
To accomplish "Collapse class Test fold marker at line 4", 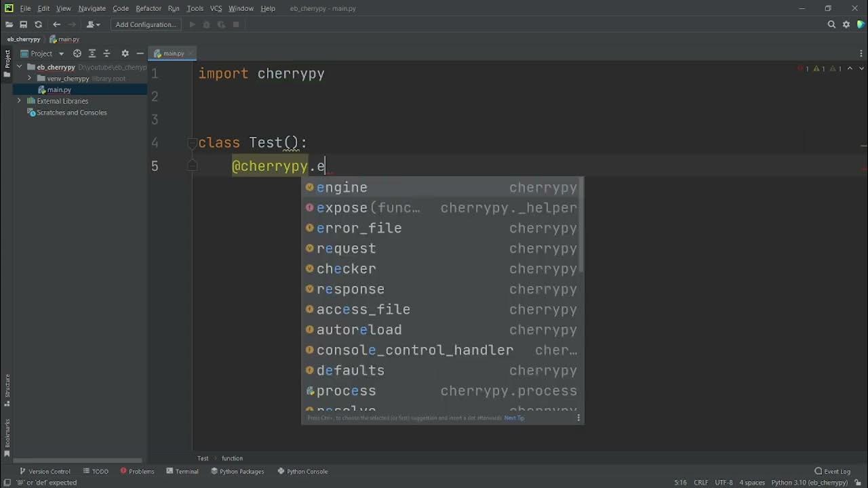I will (193, 143).
